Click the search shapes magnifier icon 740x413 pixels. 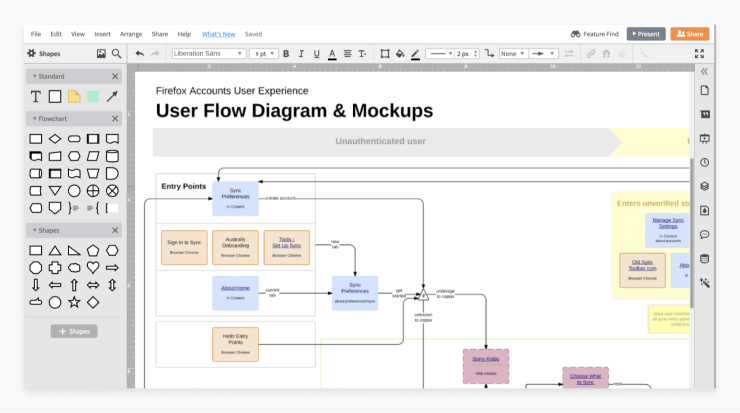[x=117, y=54]
